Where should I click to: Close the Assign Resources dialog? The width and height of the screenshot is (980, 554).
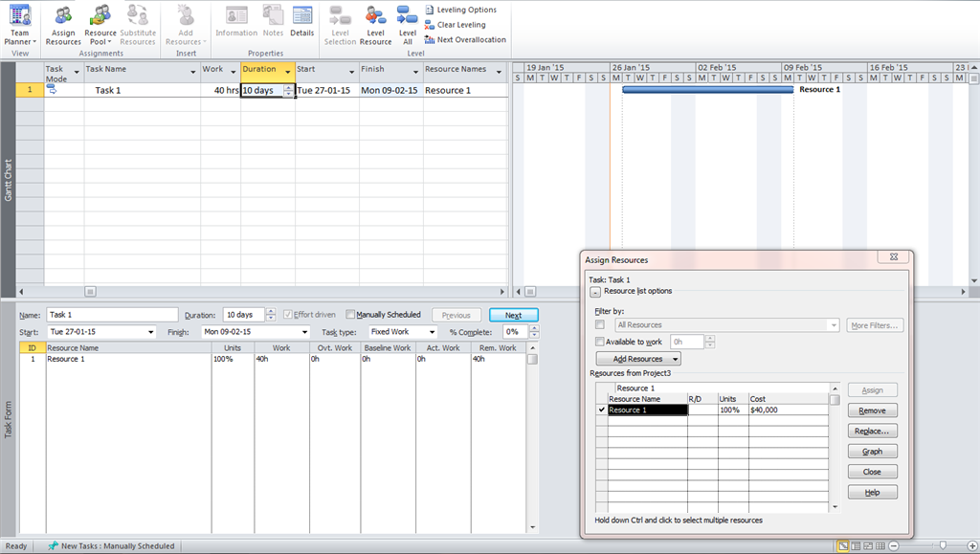click(x=894, y=256)
